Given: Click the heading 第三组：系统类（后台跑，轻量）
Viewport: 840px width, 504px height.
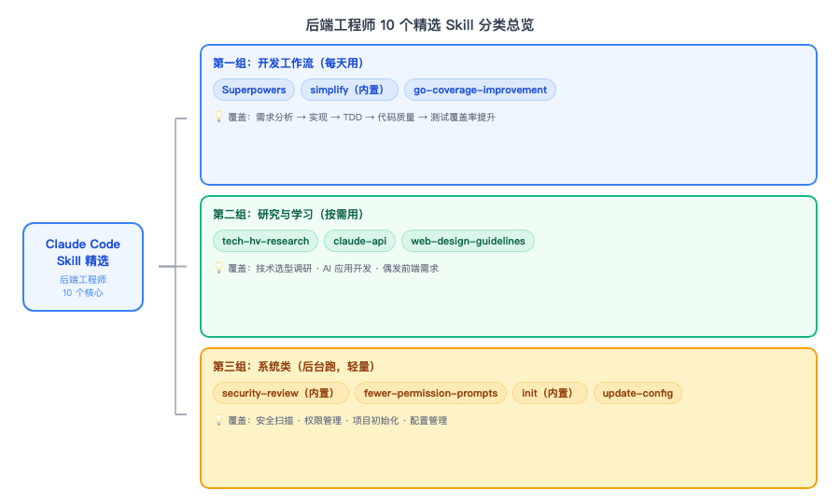Looking at the screenshot, I should [x=295, y=367].
